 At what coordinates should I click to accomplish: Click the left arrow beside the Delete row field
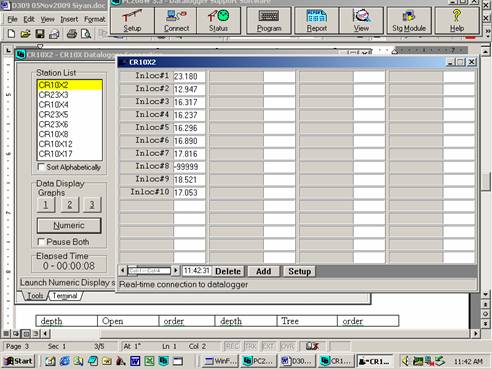(x=123, y=270)
